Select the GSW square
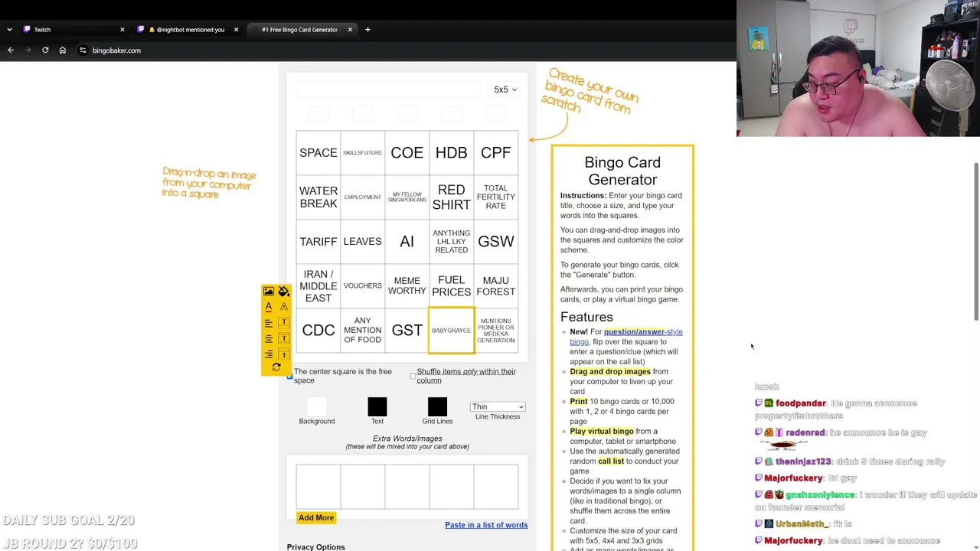 click(x=496, y=242)
